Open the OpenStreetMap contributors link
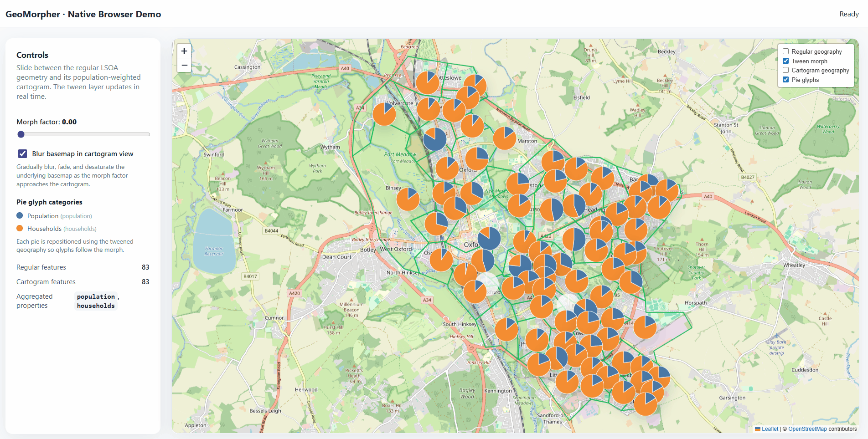 coord(807,429)
